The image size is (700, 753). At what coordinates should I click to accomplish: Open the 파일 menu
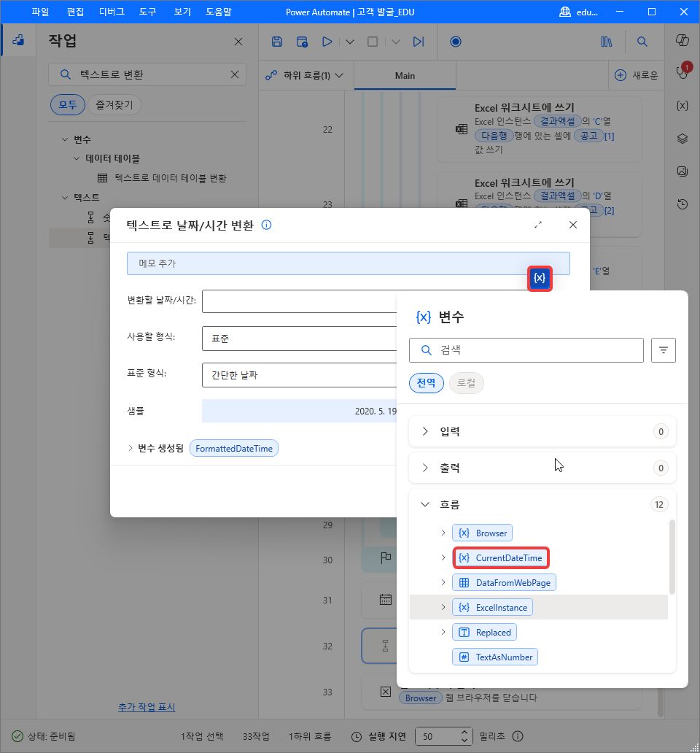pyautogui.click(x=40, y=12)
